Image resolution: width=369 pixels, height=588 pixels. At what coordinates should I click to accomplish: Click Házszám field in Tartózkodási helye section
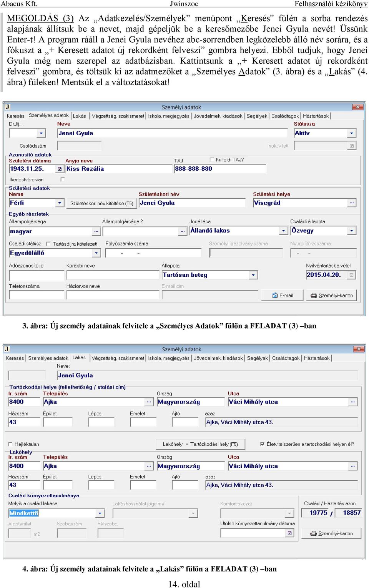tap(24, 422)
